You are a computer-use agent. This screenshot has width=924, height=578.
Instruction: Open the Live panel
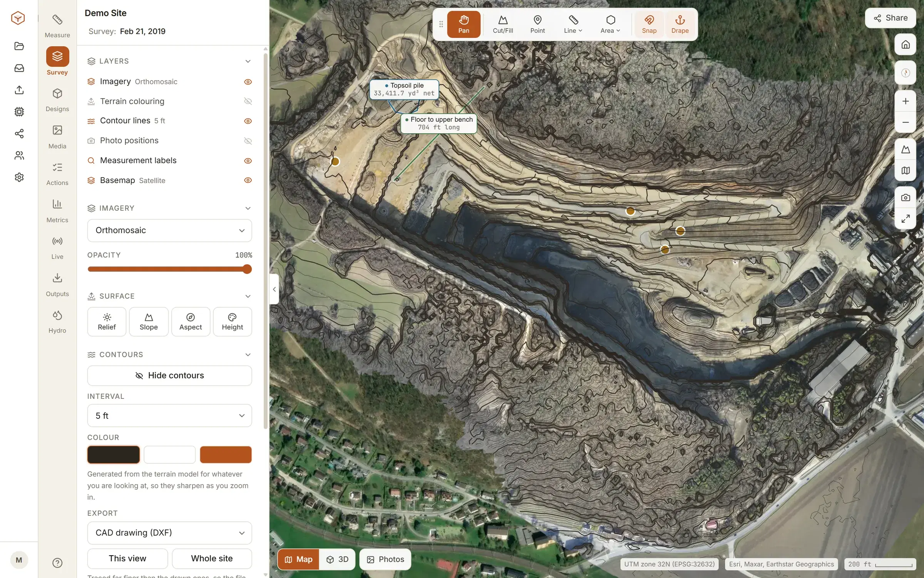(57, 248)
